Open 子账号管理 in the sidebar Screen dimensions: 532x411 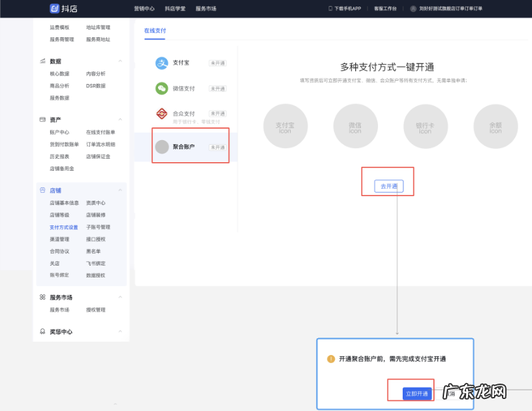[x=98, y=227]
